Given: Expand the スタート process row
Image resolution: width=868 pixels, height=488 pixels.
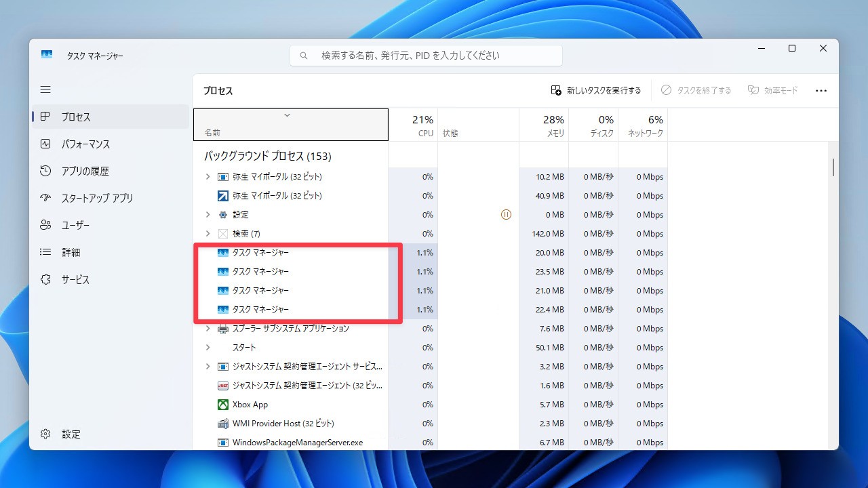Looking at the screenshot, I should 208,348.
